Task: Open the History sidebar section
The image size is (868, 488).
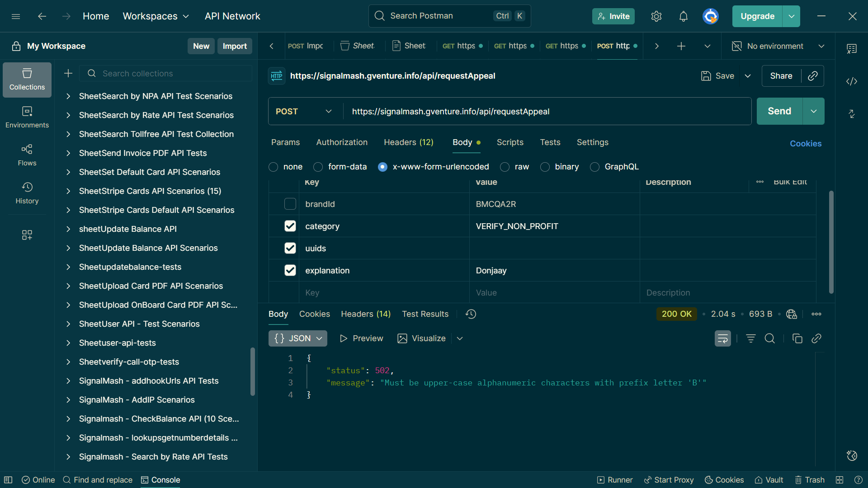Action: click(x=27, y=193)
